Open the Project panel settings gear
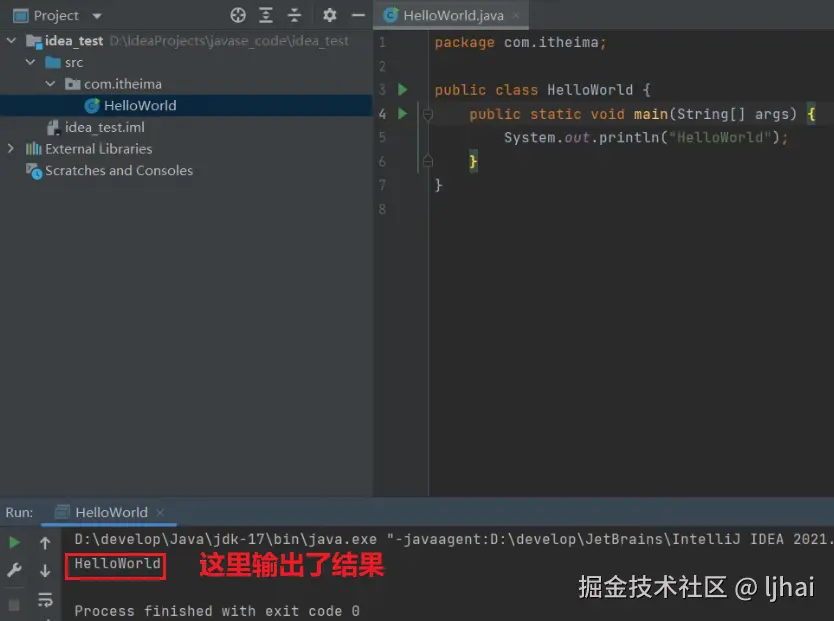The image size is (834, 621). [329, 15]
